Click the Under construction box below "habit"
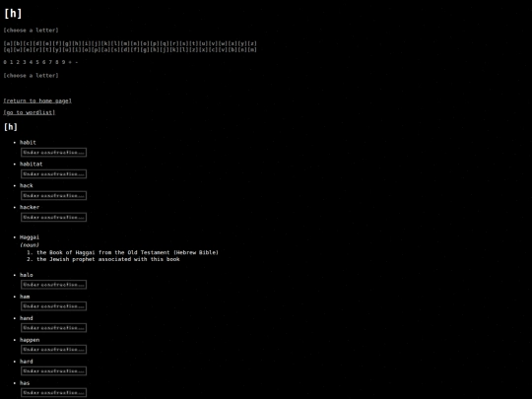 tap(53, 153)
